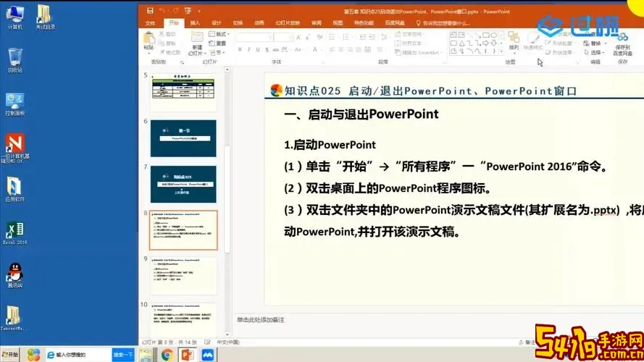
Task: Click the 对齐文本 (Align Text) button
Action: pos(409,43)
